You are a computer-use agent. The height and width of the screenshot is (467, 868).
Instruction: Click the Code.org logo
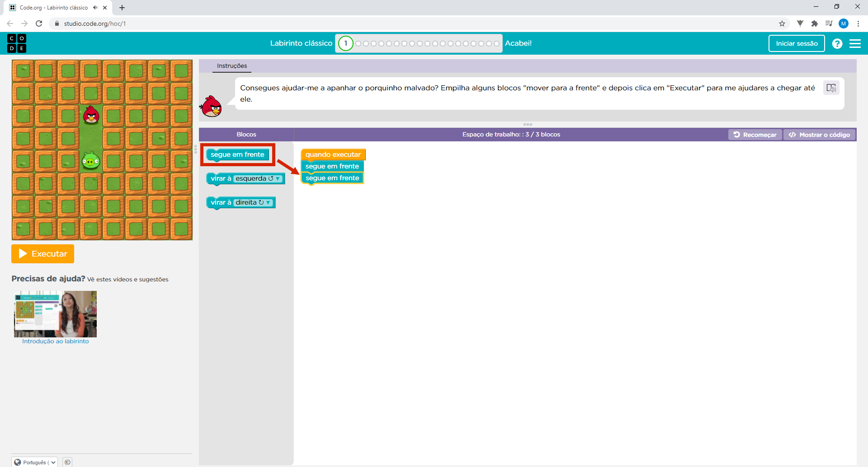(x=17, y=43)
